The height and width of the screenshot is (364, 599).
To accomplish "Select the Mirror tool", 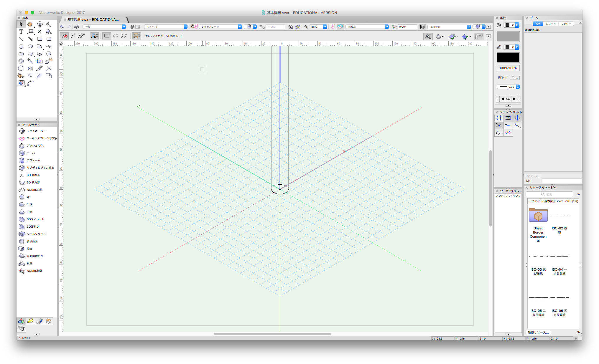I will point(30,68).
